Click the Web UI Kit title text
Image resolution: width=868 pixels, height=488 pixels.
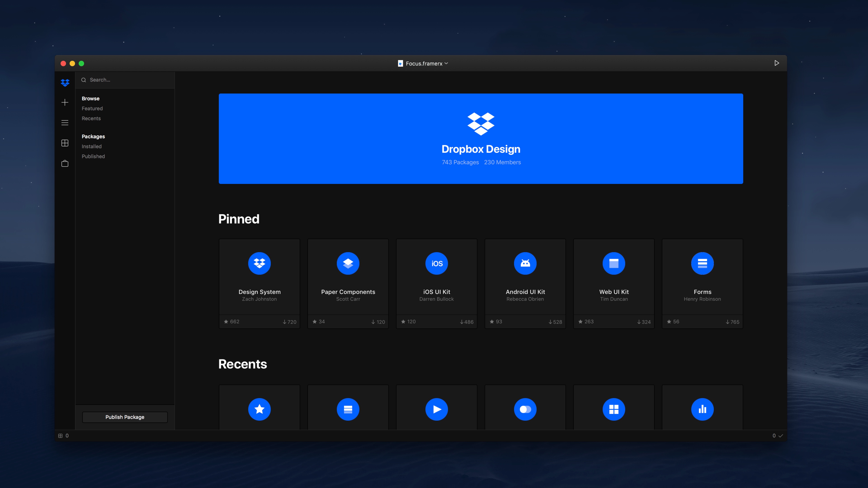(x=614, y=292)
